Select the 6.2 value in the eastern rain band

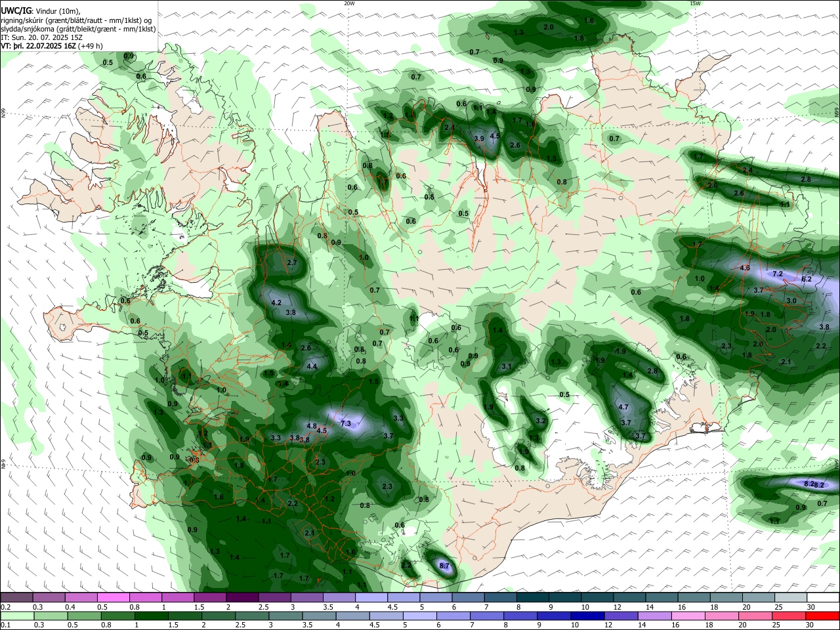(x=807, y=279)
